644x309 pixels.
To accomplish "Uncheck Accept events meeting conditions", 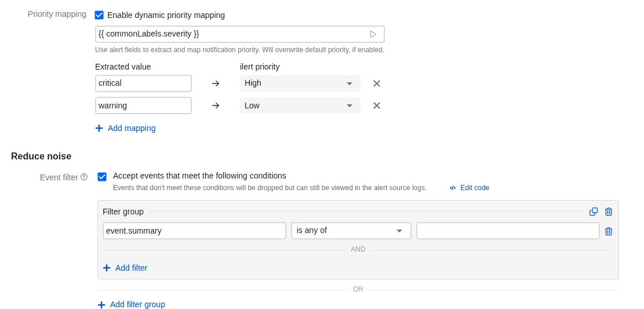I will [x=102, y=177].
